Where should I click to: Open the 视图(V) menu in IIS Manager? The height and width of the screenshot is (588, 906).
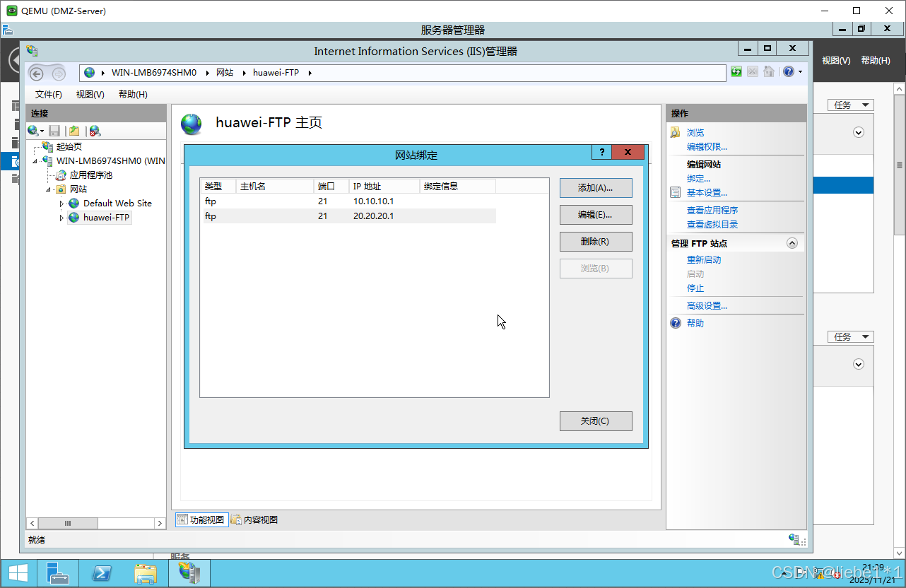[90, 95]
